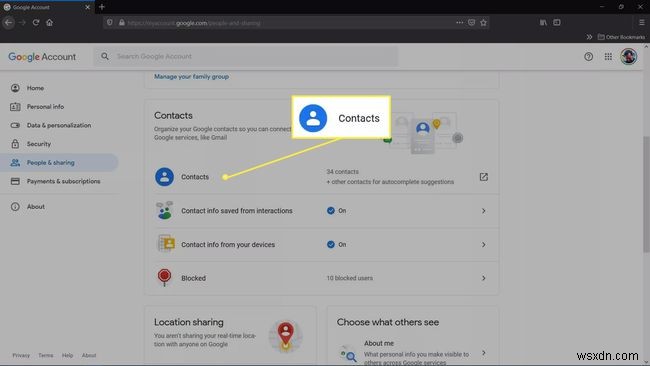This screenshot has width=650, height=366.
Task: Click Manage your family group link
Action: (192, 77)
